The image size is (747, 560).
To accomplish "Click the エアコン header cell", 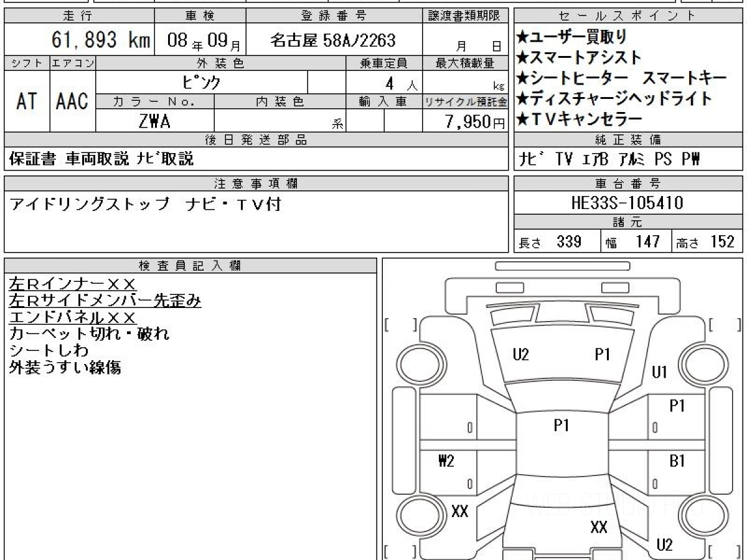I will pyautogui.click(x=73, y=63).
